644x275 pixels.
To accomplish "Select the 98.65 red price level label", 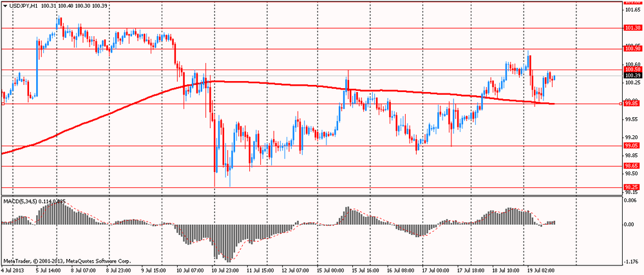I will [x=632, y=166].
